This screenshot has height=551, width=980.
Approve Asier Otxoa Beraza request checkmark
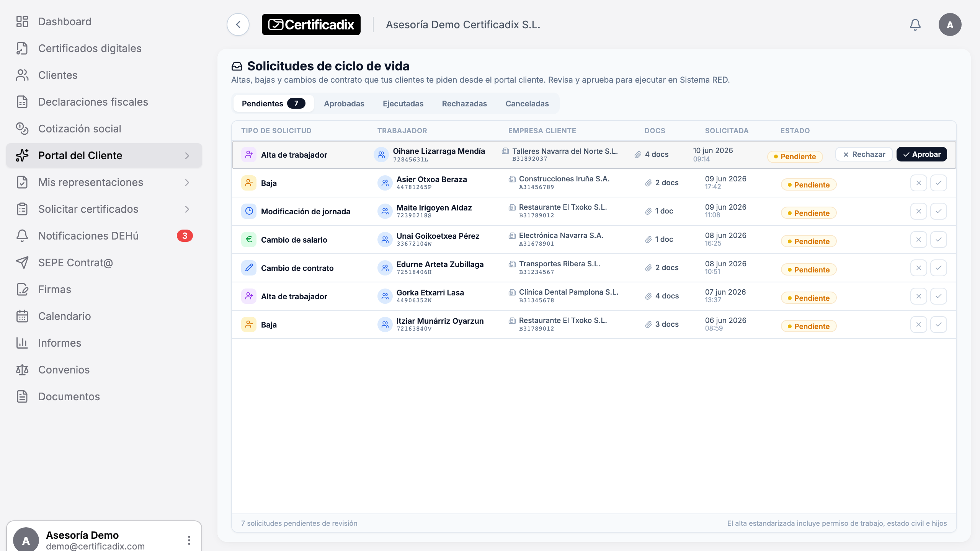pos(939,183)
